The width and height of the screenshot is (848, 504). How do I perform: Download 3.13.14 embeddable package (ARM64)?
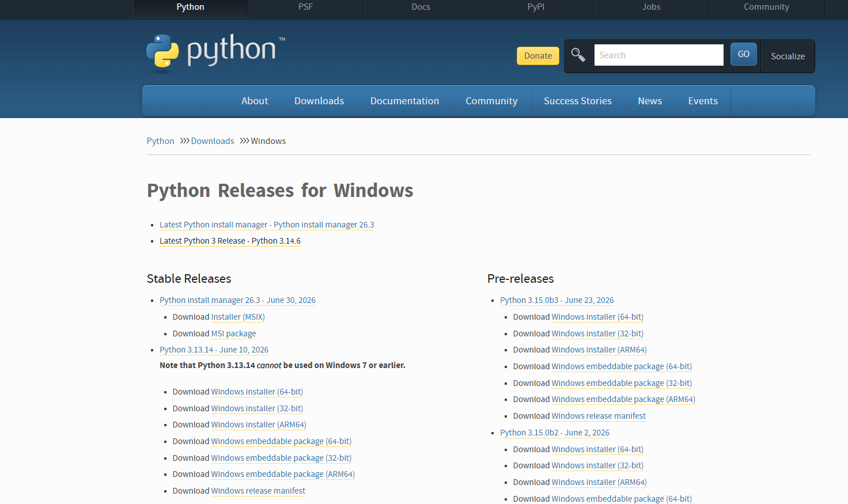tap(283, 474)
